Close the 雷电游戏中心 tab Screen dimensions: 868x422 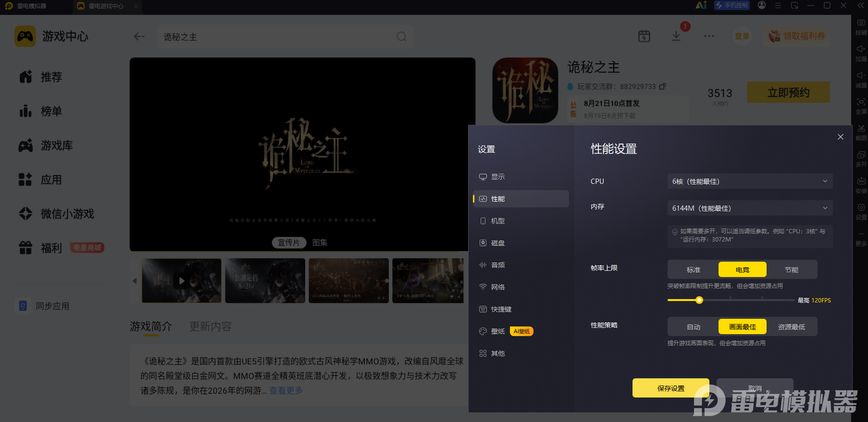coord(136,6)
